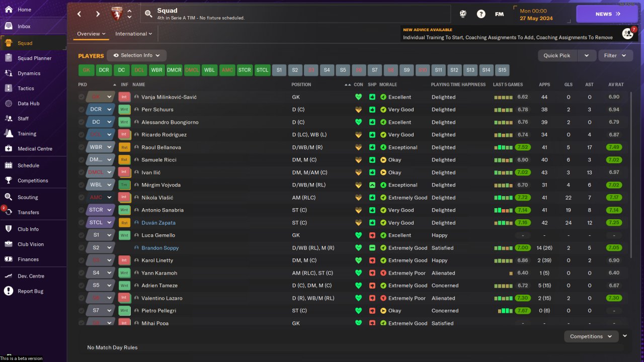Open Inbox from the sidebar
This screenshot has width=644, height=362.
coord(33,26)
